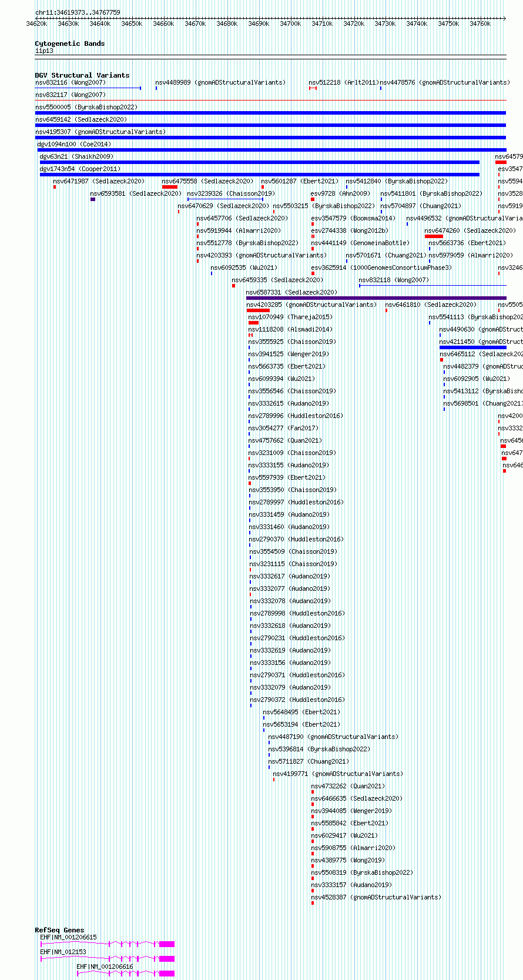Click nsv1070949 (Thareja2015) label
The width and height of the screenshot is (523, 980).
point(290,317)
